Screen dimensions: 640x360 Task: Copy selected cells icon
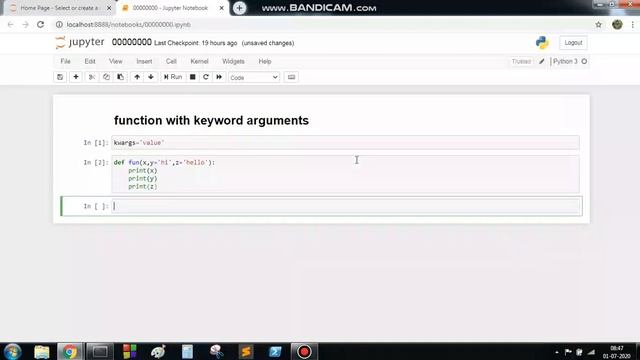point(106,77)
